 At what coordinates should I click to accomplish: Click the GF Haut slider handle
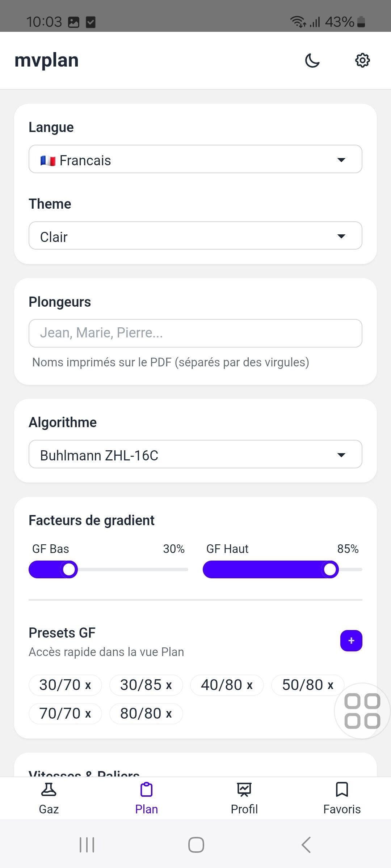click(x=330, y=570)
